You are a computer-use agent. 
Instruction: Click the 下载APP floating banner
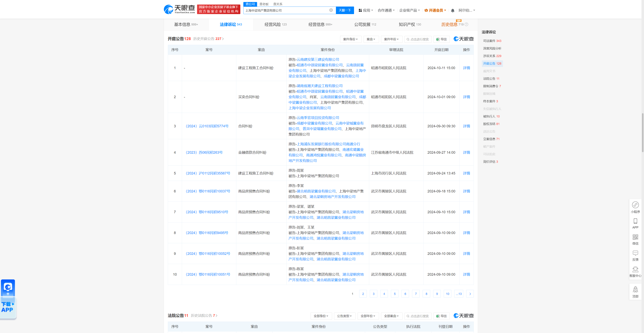(x=8, y=299)
